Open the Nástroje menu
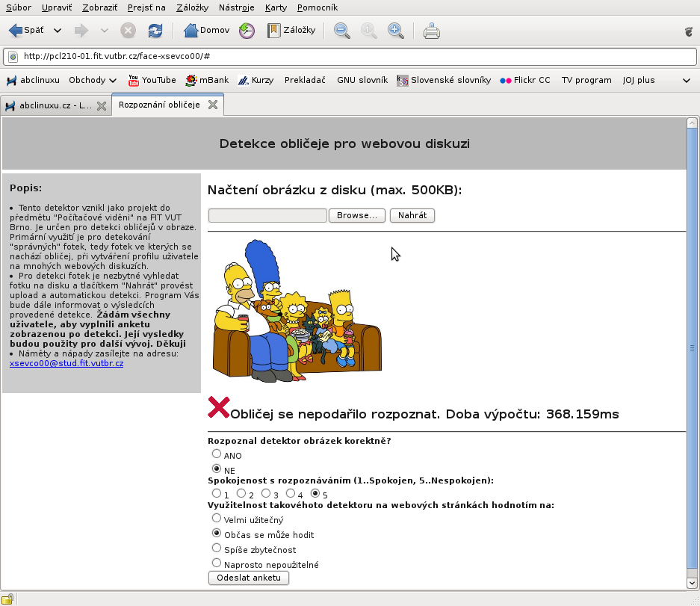Screen dimensions: 700x606 tap(237, 7)
